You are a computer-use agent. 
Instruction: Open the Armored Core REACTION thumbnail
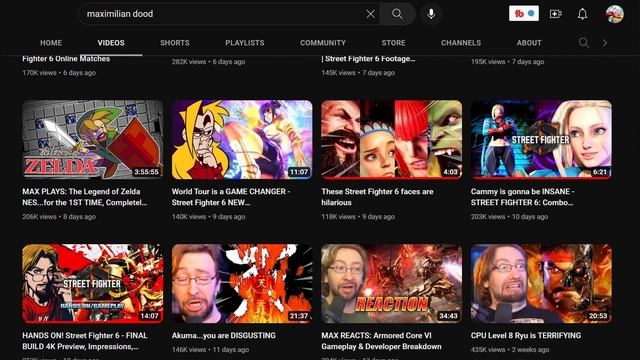(391, 284)
